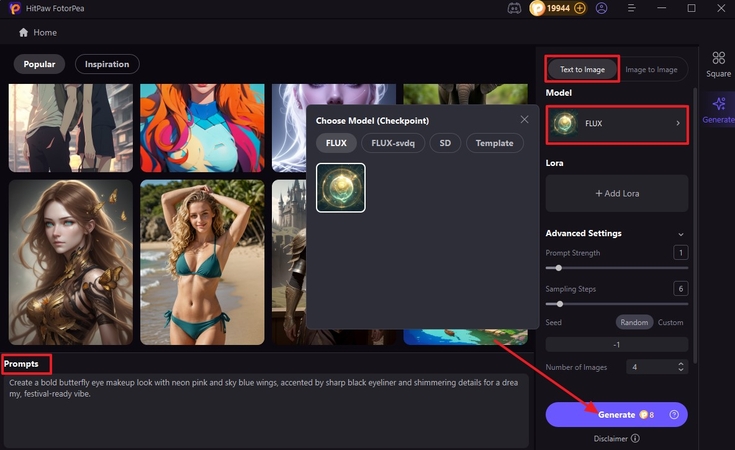Switch to the Inspiration gallery tab
The width and height of the screenshot is (735, 450).
tap(107, 64)
